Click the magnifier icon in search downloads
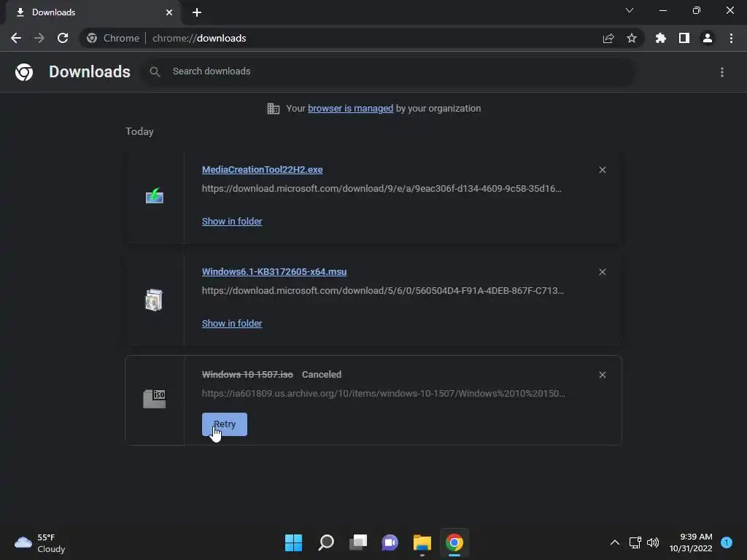This screenshot has width=747, height=560. coord(155,71)
